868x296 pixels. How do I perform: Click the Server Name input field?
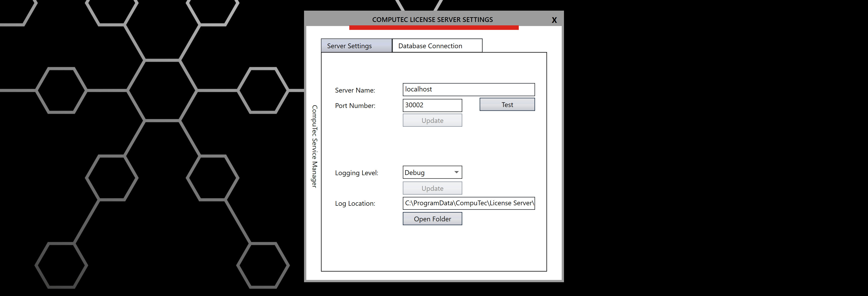468,89
